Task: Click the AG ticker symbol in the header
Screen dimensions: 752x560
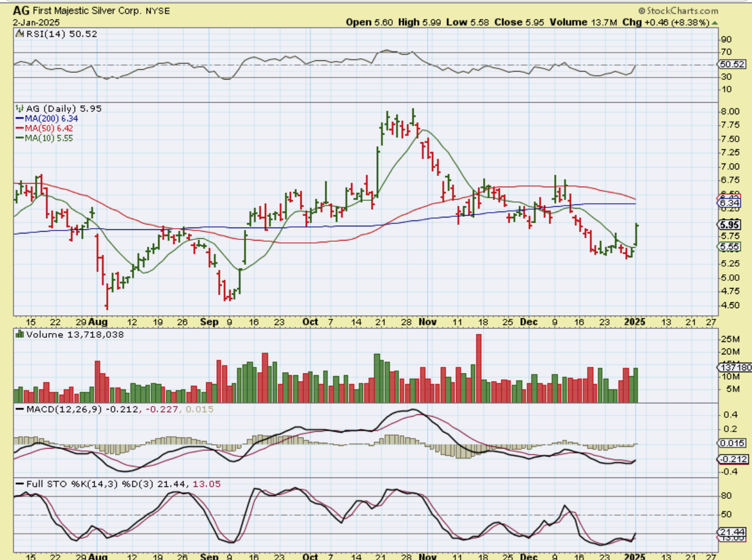Action: click(21, 10)
